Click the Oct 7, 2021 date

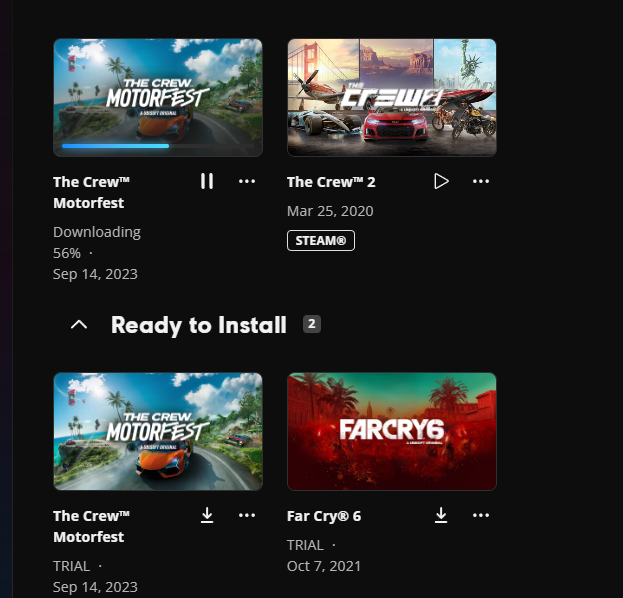pos(324,566)
